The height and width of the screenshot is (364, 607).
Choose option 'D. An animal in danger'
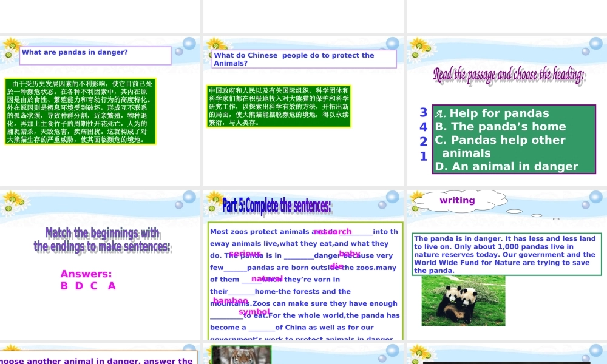[507, 167]
